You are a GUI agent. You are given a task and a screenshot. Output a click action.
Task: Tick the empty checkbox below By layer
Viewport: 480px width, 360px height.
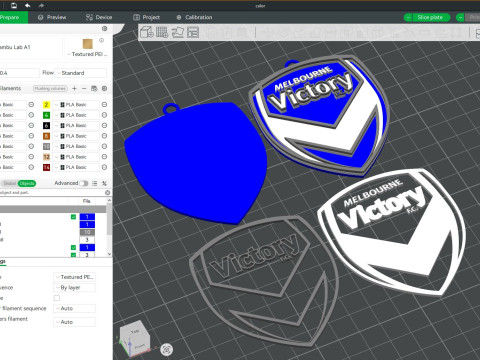coord(57,298)
